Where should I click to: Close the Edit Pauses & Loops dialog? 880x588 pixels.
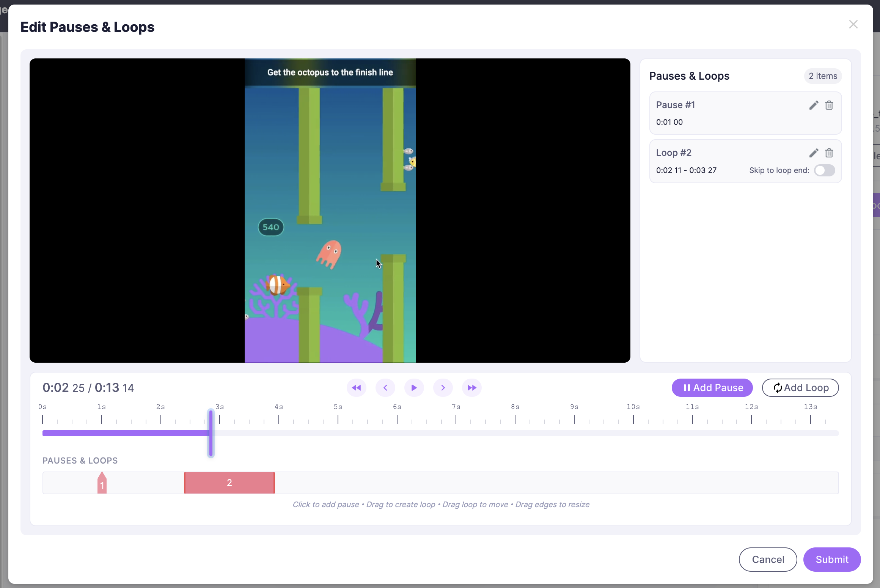(x=853, y=25)
